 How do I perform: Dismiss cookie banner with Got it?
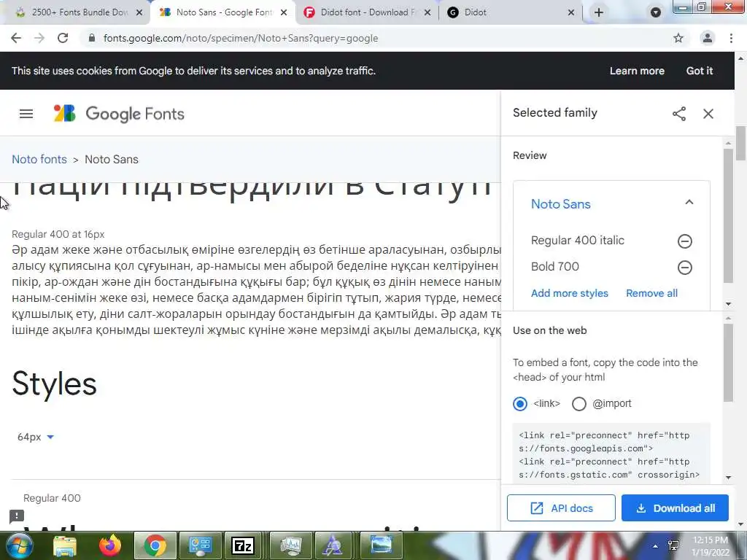(x=700, y=71)
